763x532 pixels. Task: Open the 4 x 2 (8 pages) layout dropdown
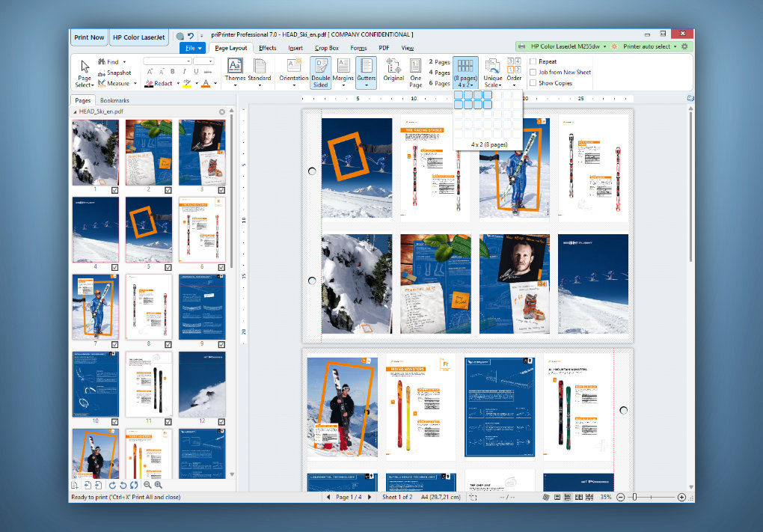tap(465, 73)
